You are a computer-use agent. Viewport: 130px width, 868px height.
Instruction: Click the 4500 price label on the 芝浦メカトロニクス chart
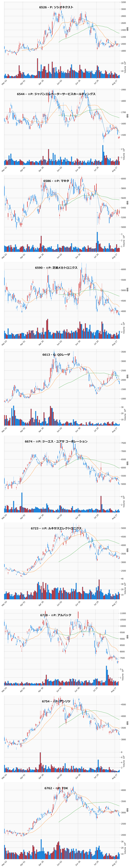point(124,301)
